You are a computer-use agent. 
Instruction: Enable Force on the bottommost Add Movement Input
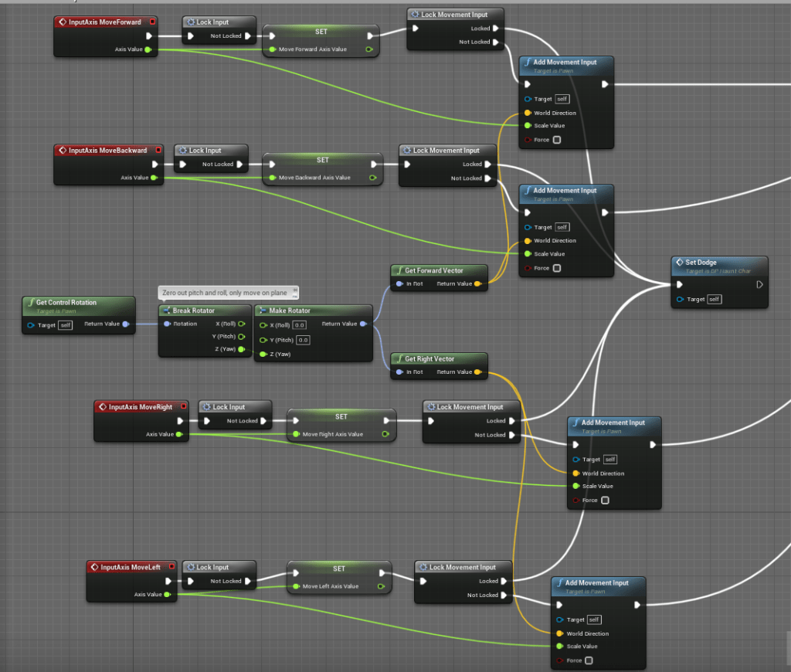589,660
